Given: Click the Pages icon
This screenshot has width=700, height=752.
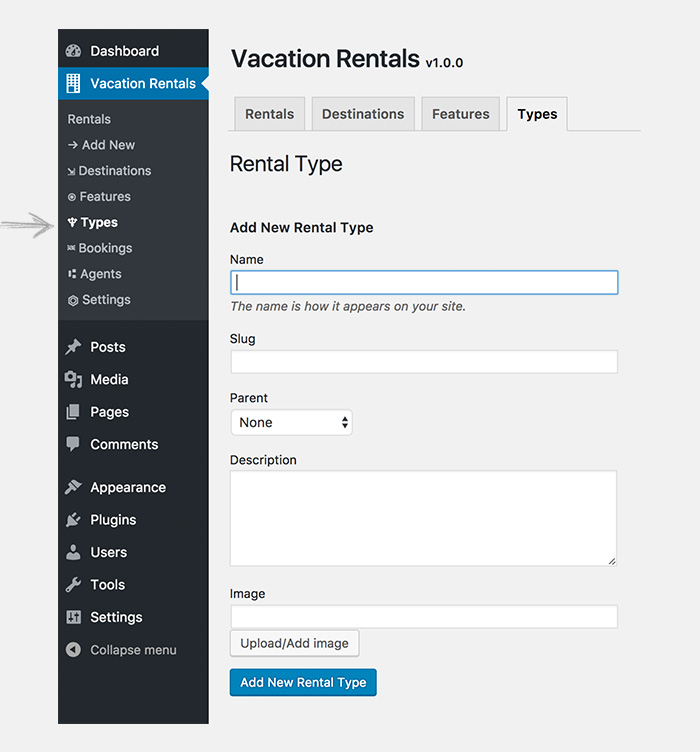Looking at the screenshot, I should 73,412.
